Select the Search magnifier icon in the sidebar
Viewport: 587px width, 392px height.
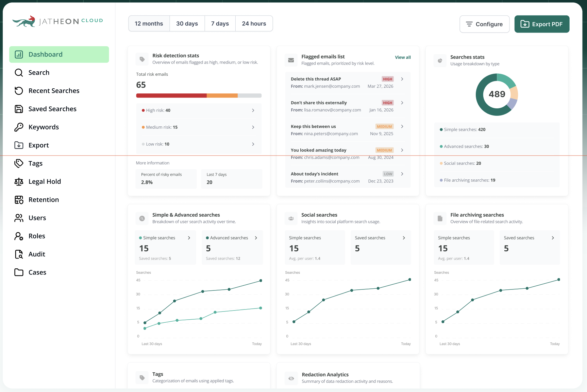(x=19, y=72)
